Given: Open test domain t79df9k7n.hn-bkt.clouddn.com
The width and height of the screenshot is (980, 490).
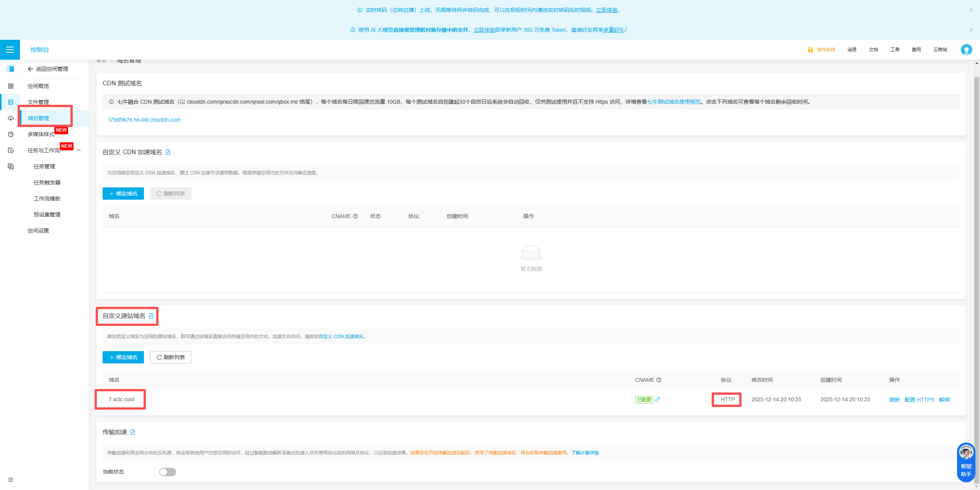Looking at the screenshot, I should click(145, 120).
